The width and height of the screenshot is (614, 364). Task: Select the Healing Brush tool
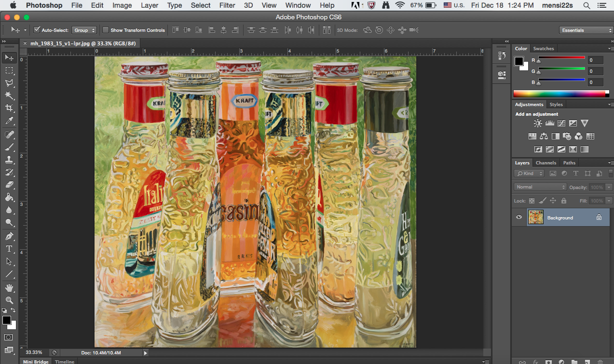tap(9, 134)
